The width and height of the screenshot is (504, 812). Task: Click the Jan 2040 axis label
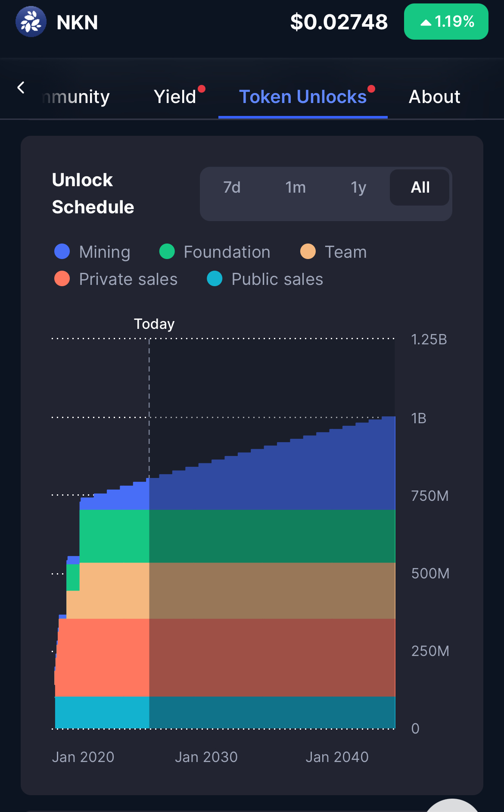coord(337,757)
